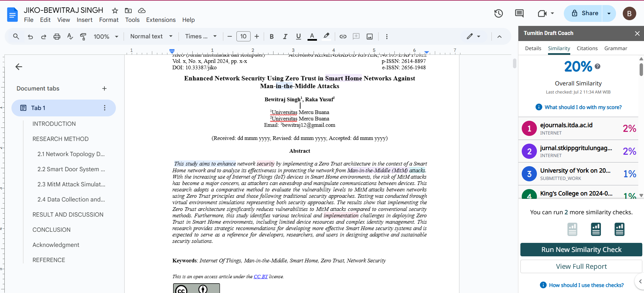The height and width of the screenshot is (293, 644).
Task: Star the JIKO-BEWITRAJ SINGH document
Action: 115,10
